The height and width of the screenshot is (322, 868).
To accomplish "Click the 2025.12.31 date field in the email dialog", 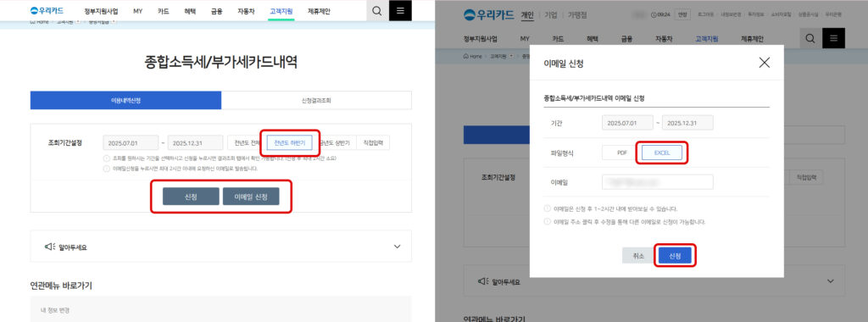I will click(687, 122).
